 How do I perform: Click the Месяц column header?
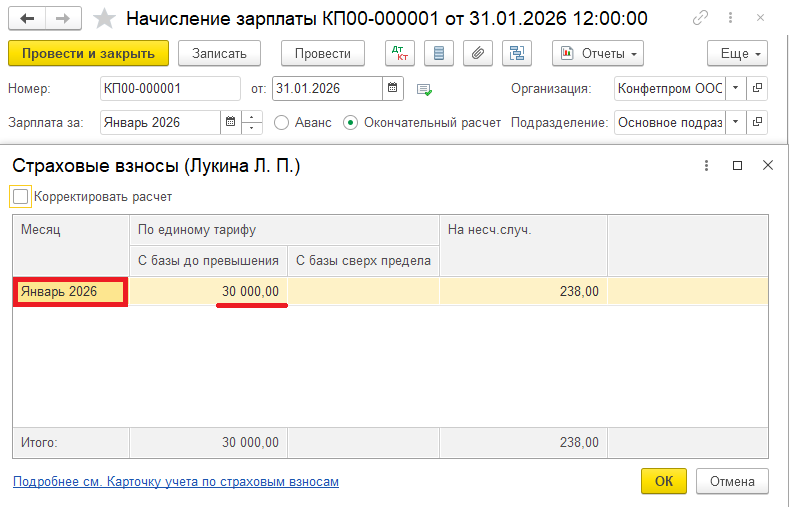pyautogui.click(x=71, y=245)
